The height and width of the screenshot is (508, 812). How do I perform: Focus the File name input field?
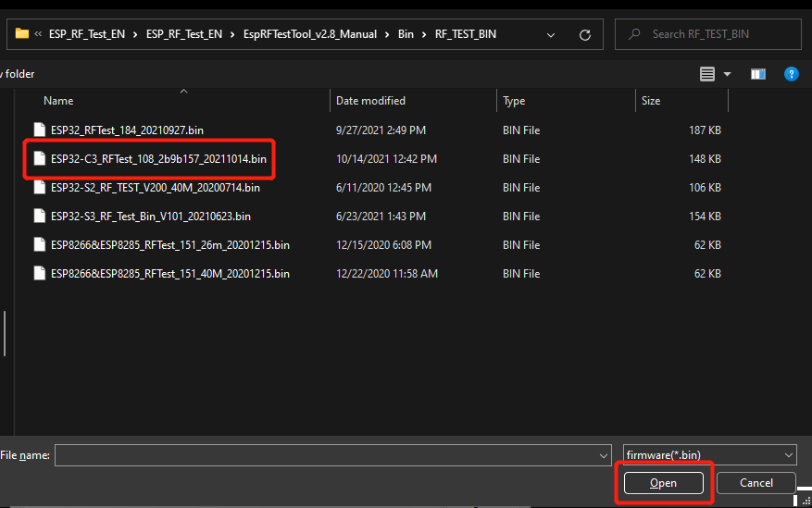point(333,455)
